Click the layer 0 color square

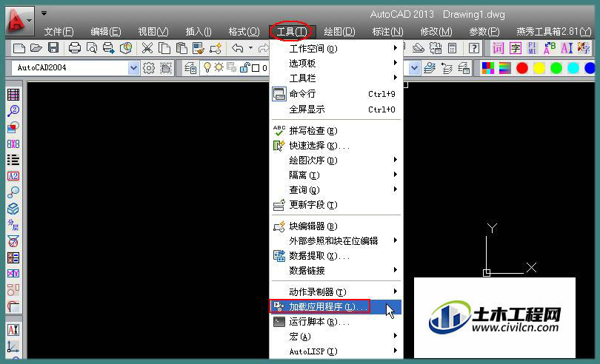(256, 69)
